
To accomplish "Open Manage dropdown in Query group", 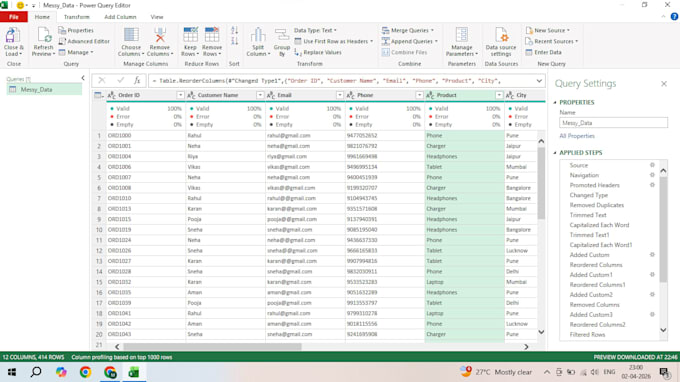I will 76,52.
